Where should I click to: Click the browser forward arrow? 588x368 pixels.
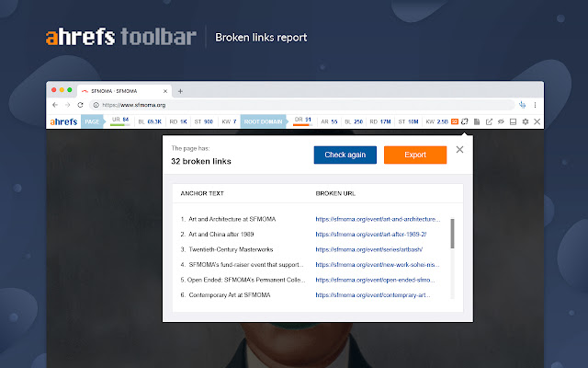pos(67,105)
